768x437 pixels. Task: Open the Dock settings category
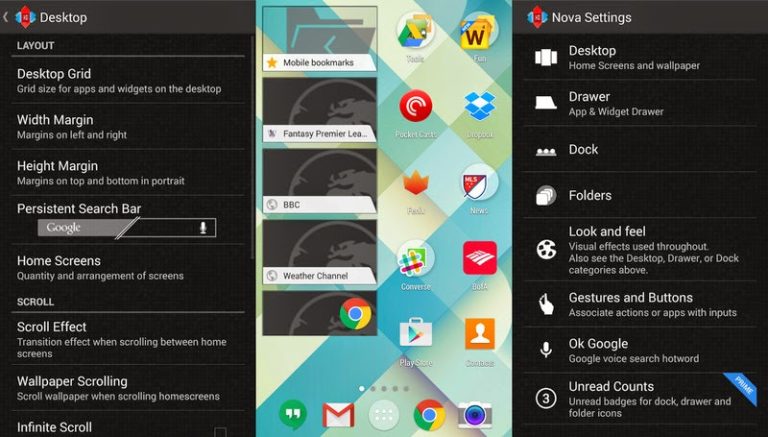click(x=640, y=149)
